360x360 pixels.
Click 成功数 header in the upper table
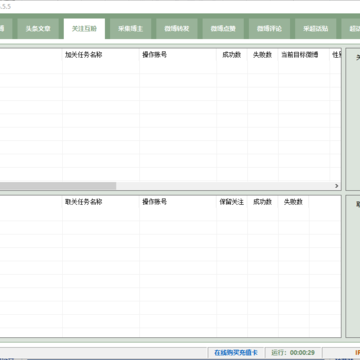[x=232, y=55]
